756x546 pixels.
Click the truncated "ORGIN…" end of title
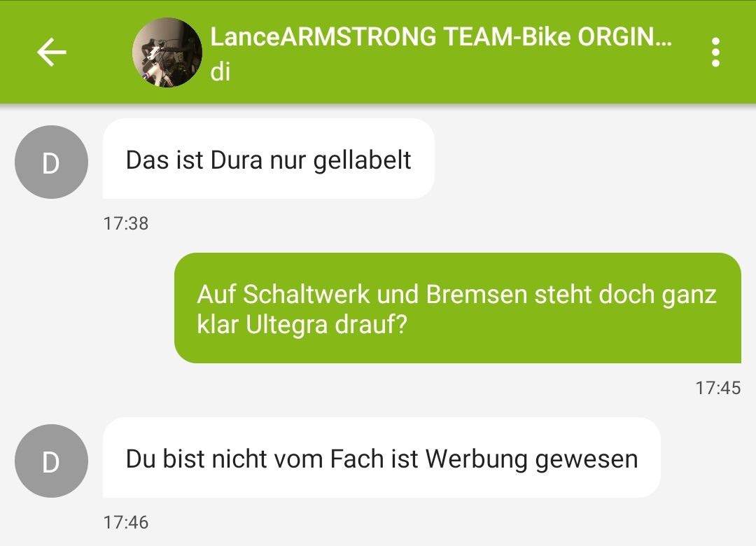tap(624, 36)
